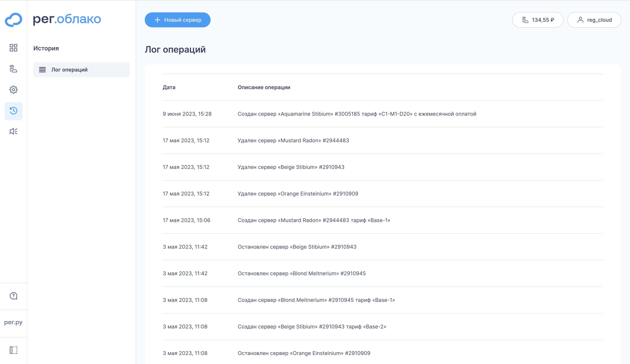Collapse the sidebar with the panel icon

[x=13, y=350]
